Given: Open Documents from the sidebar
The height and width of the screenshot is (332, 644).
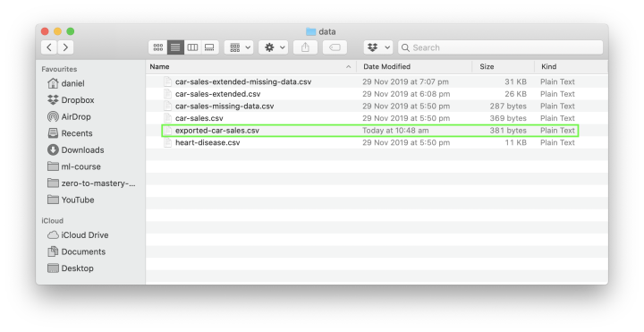Looking at the screenshot, I should pyautogui.click(x=76, y=251).
